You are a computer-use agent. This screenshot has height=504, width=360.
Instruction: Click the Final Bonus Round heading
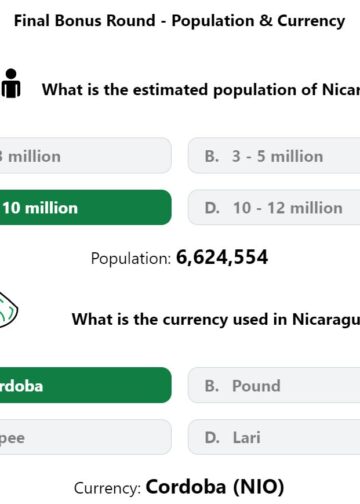179,21
